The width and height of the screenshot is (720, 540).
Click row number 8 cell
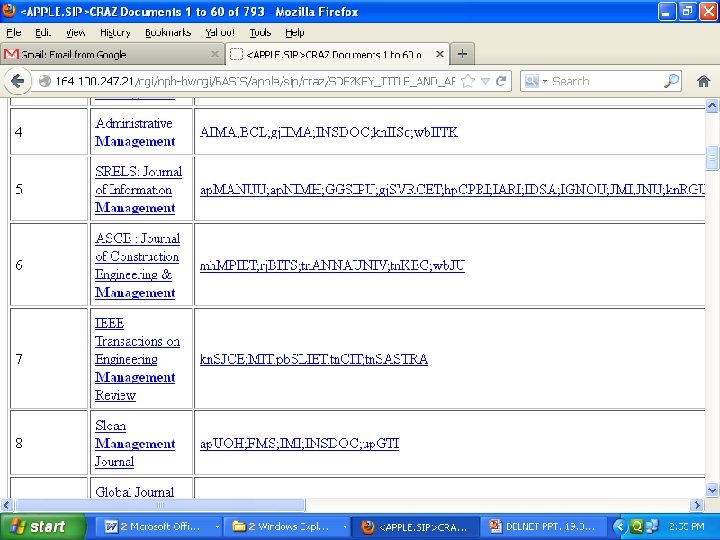(x=49, y=443)
